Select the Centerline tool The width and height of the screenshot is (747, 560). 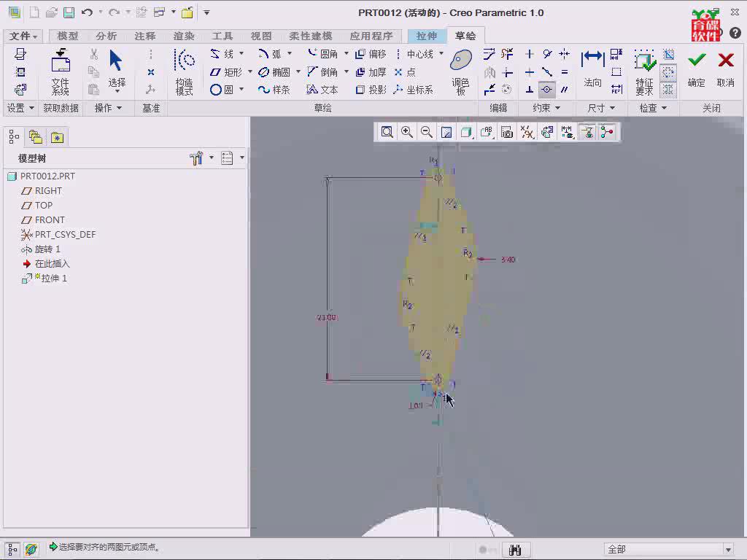click(x=414, y=54)
